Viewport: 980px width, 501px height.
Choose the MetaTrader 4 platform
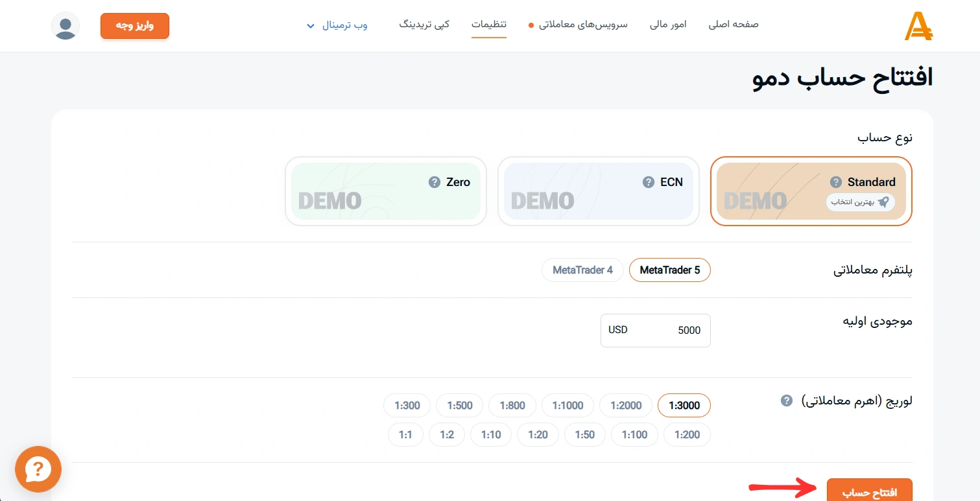coord(582,270)
